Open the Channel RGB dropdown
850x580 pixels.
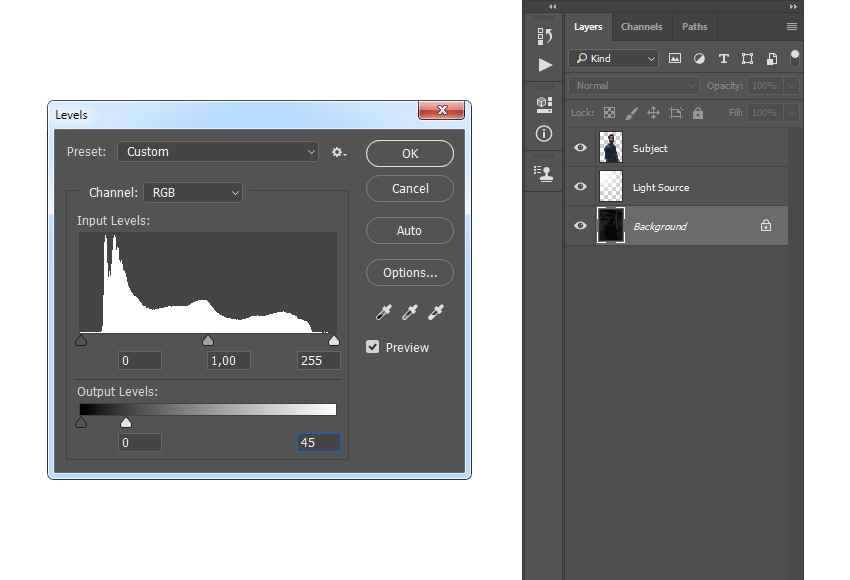click(193, 192)
